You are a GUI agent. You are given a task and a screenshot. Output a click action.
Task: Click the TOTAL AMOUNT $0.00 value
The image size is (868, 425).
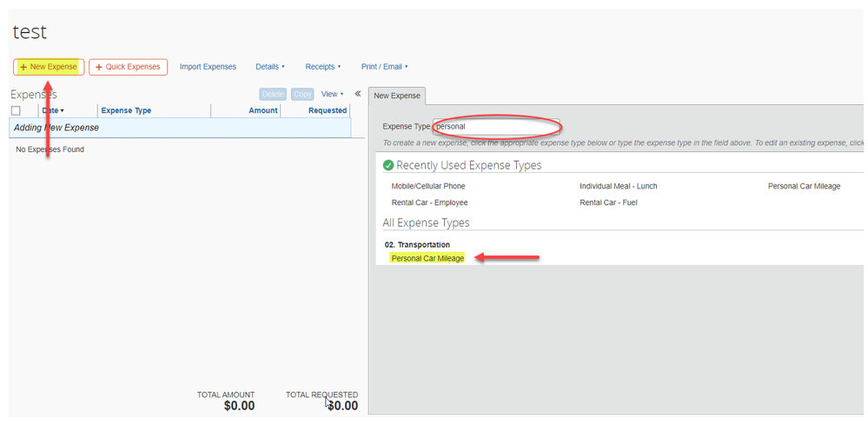click(239, 406)
